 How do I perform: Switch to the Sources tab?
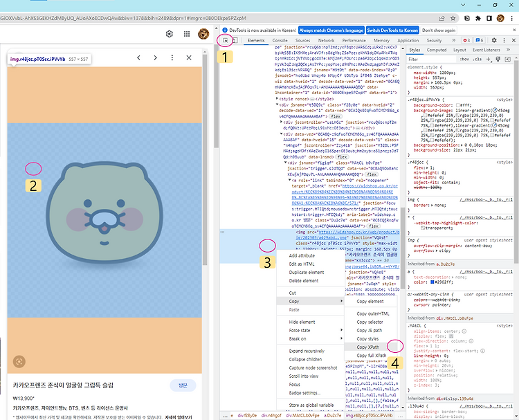pyautogui.click(x=302, y=40)
